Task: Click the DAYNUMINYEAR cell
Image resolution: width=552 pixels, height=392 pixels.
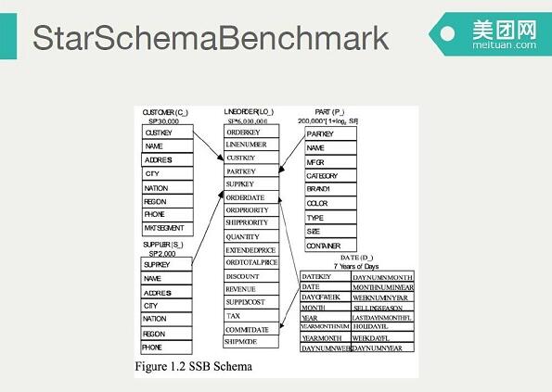Action: point(382,348)
